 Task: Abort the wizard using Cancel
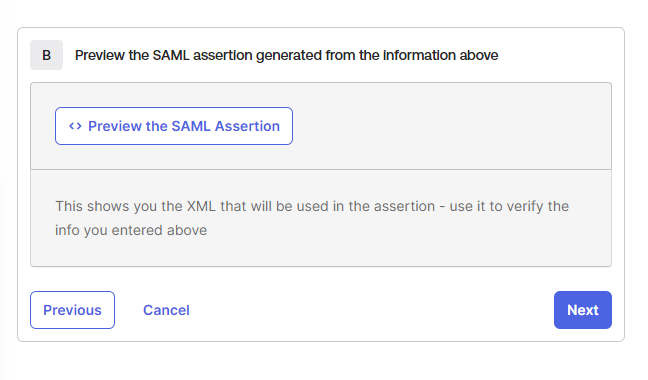click(166, 310)
